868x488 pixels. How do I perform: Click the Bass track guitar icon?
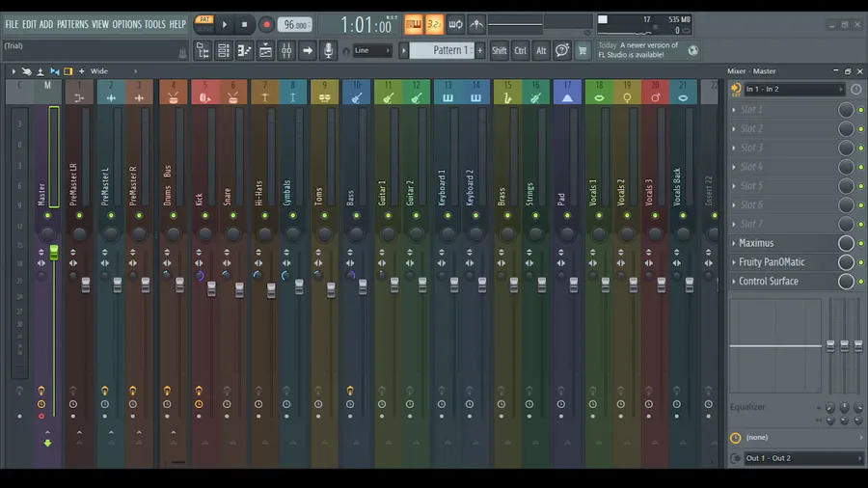coord(357,98)
